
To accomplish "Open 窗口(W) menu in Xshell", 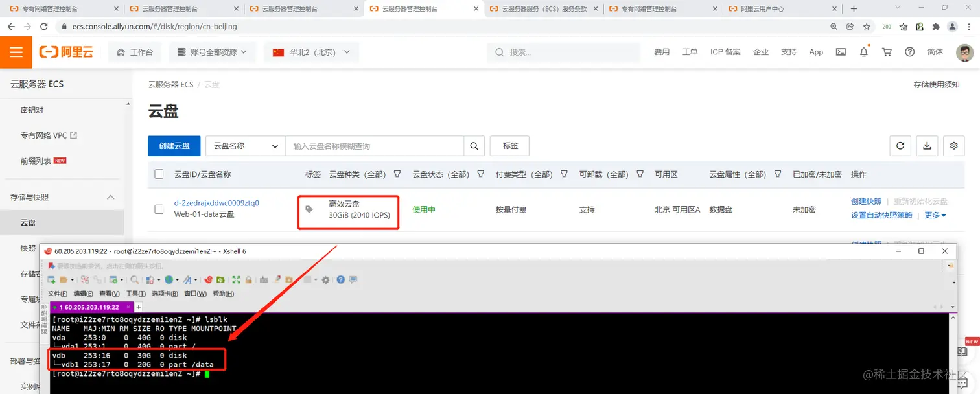I will pos(195,294).
